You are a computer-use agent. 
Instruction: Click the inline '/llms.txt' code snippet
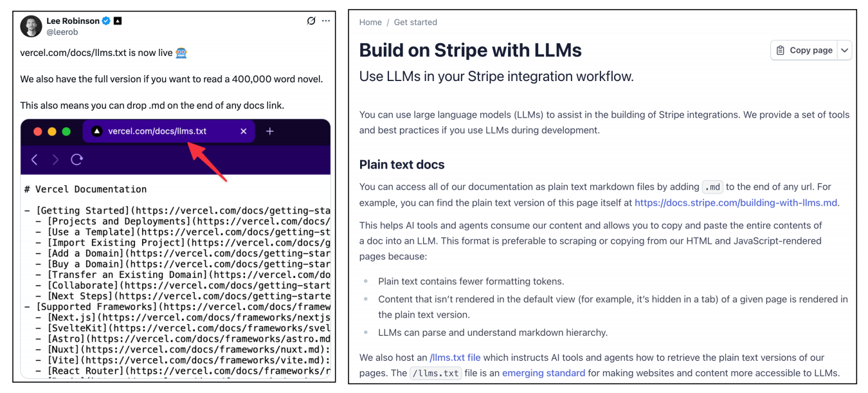click(x=435, y=373)
